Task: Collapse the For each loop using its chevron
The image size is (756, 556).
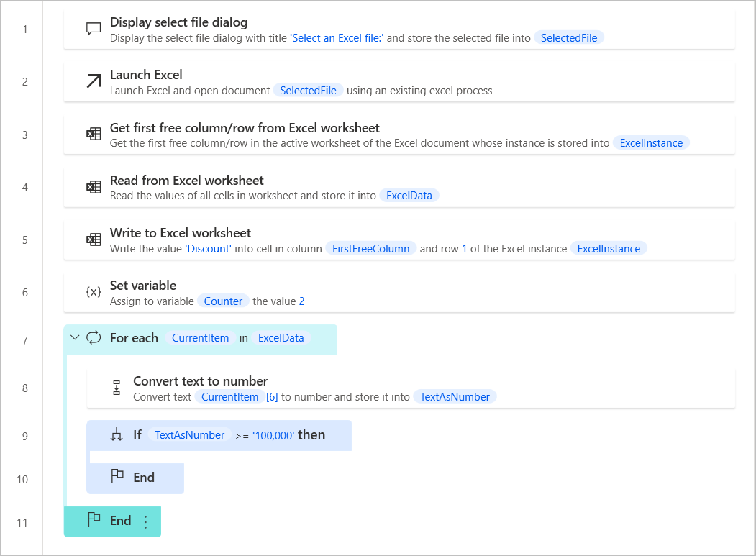Action: tap(75, 337)
